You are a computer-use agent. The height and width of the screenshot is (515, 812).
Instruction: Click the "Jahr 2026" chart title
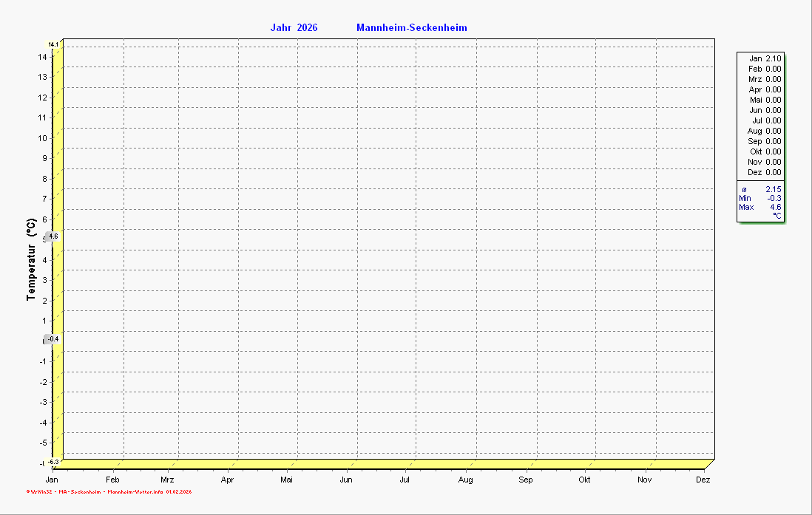click(294, 28)
